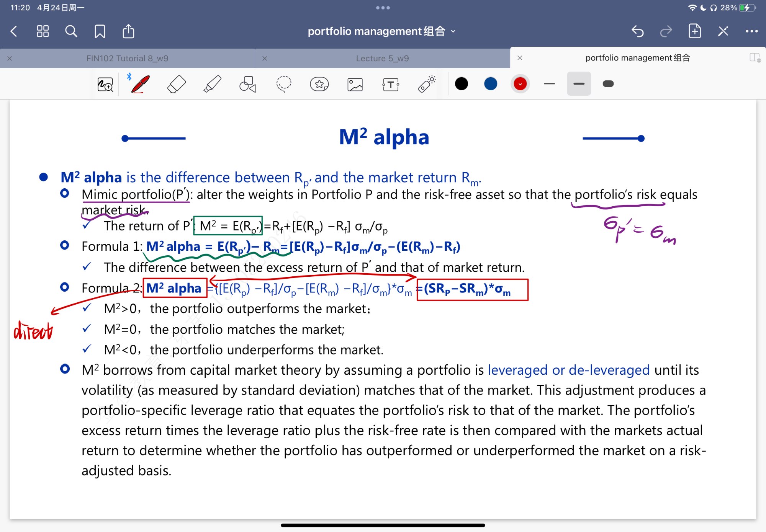Close the portfolio management tab
Image resolution: width=766 pixels, height=532 pixels.
pos(520,58)
